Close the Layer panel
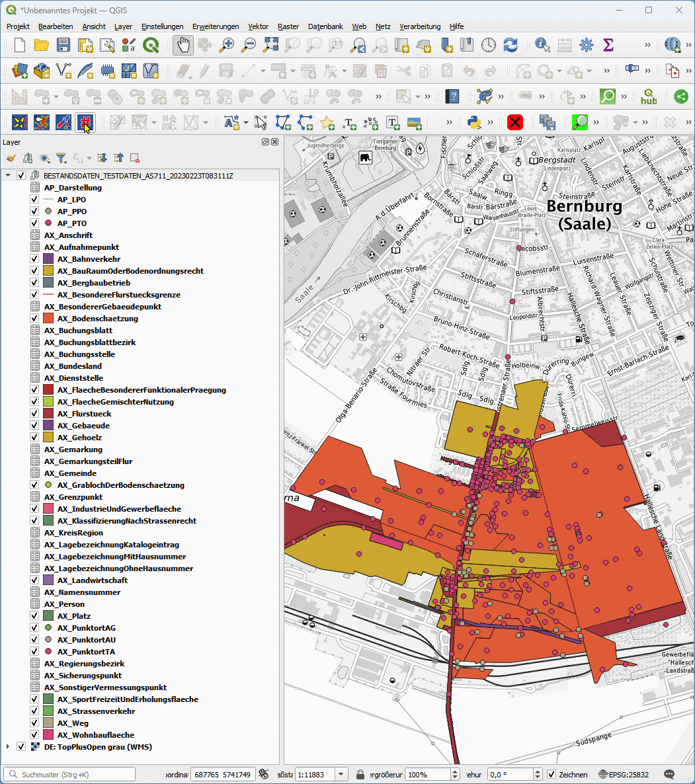 tap(274, 142)
